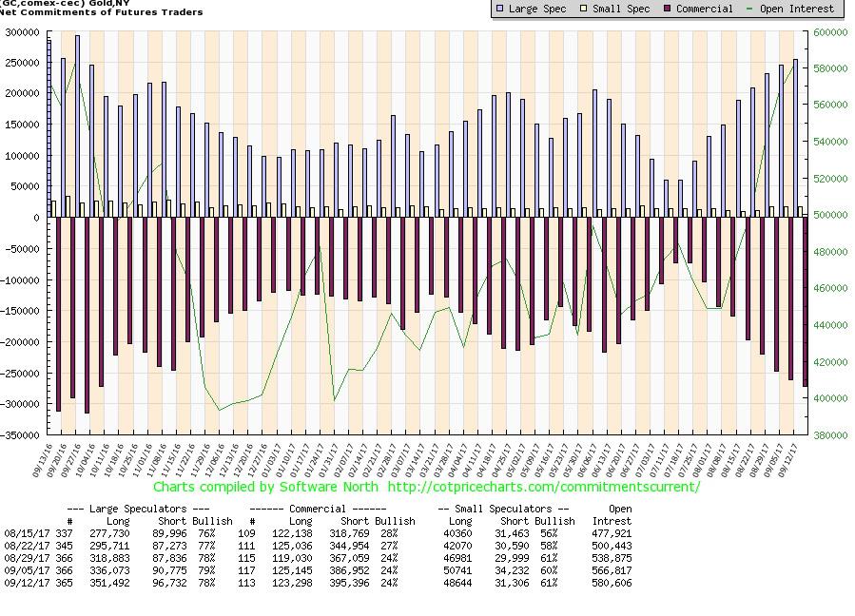Select the "Open Interest" legend label
Screen dimensions: 855x616
click(x=797, y=9)
